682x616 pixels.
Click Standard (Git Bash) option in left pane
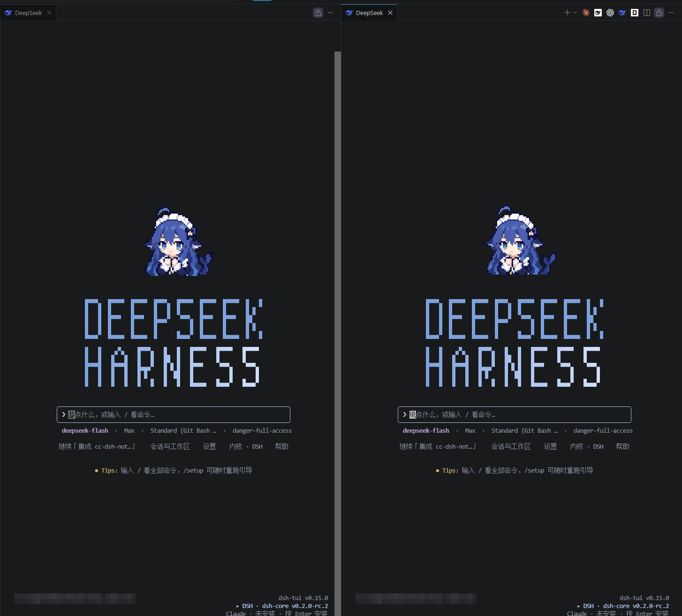[183, 430]
